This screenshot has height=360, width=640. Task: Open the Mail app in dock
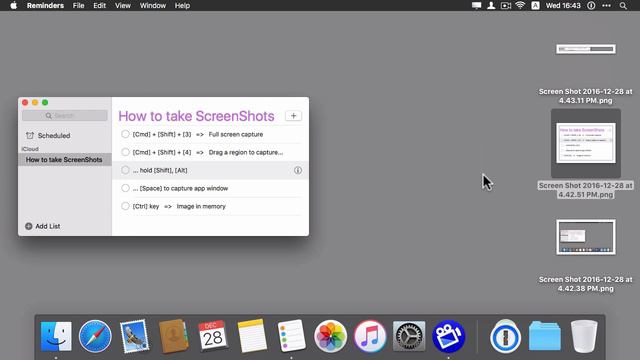pos(134,336)
